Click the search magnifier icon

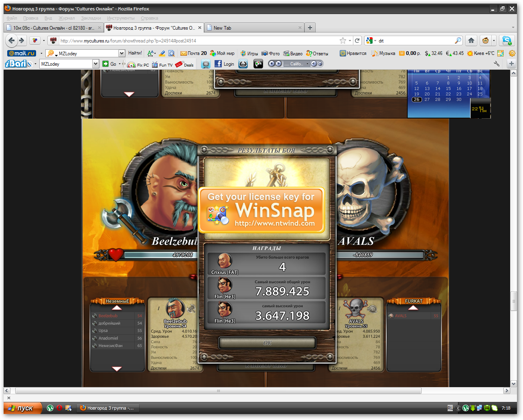click(458, 40)
